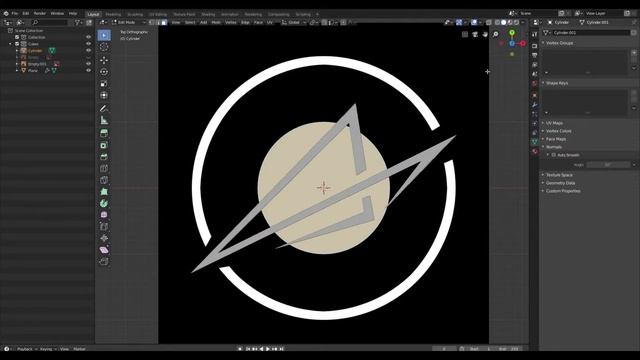Expand the Vertex Colors panel
The width and height of the screenshot is (640, 360).
point(558,131)
